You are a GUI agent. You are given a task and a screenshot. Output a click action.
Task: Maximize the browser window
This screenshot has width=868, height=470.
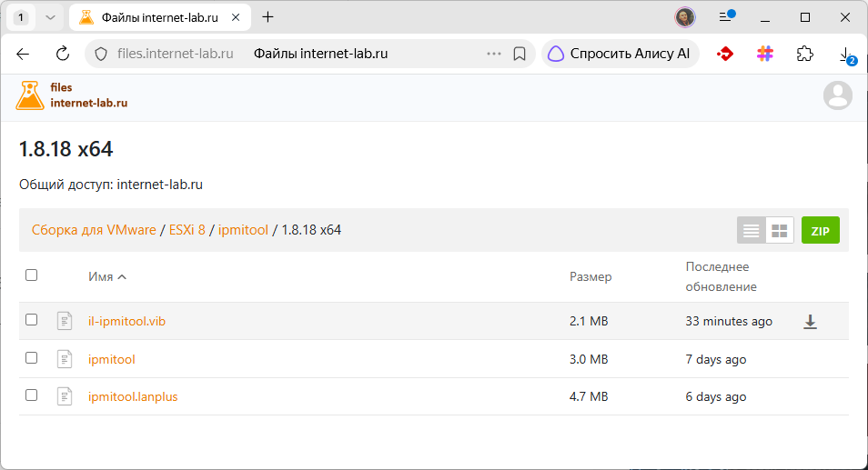coord(805,17)
